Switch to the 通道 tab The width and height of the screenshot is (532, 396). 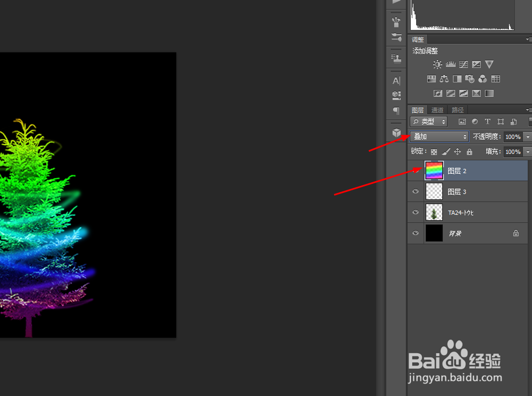click(x=437, y=110)
